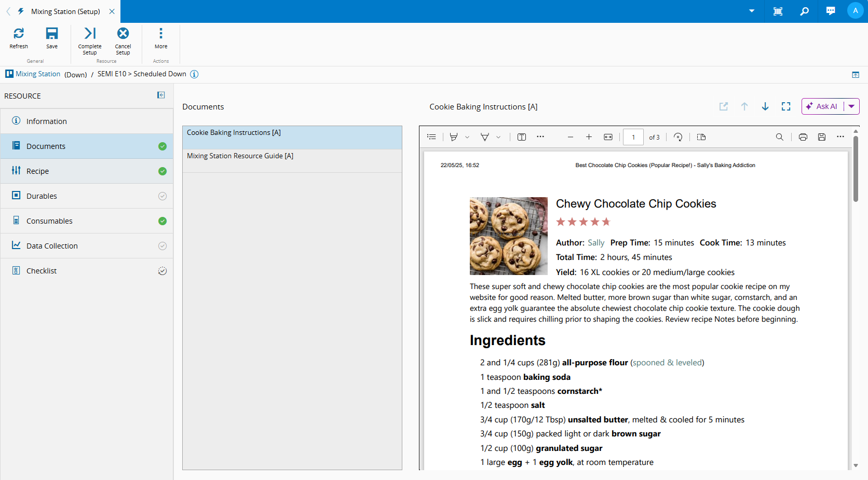Toggle the PDF table of contents sidebar
The width and height of the screenshot is (868, 480).
[431, 137]
